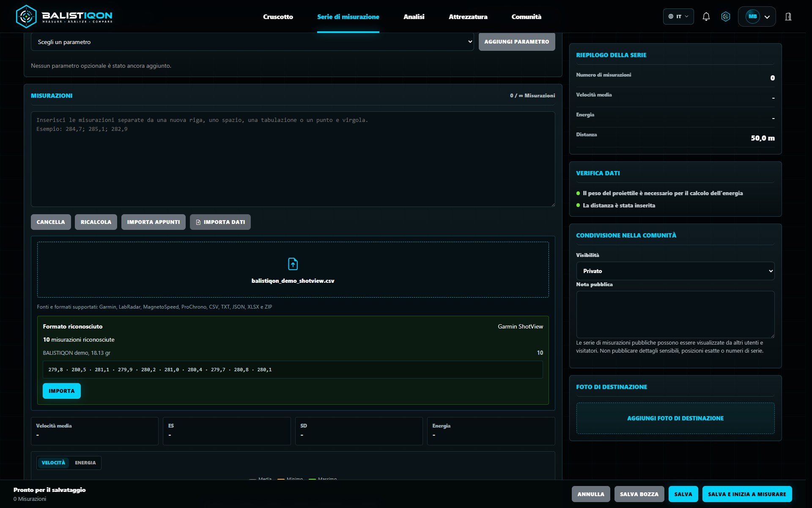This screenshot has height=508, width=812.
Task: Click the 'Garmin ShotView' format label
Action: point(520,326)
